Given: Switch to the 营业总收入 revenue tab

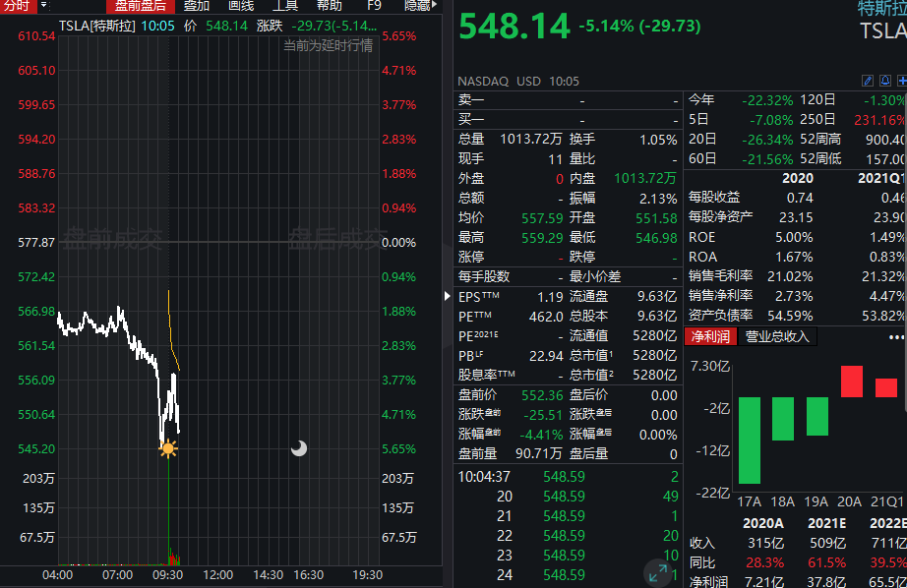Looking at the screenshot, I should [x=777, y=336].
